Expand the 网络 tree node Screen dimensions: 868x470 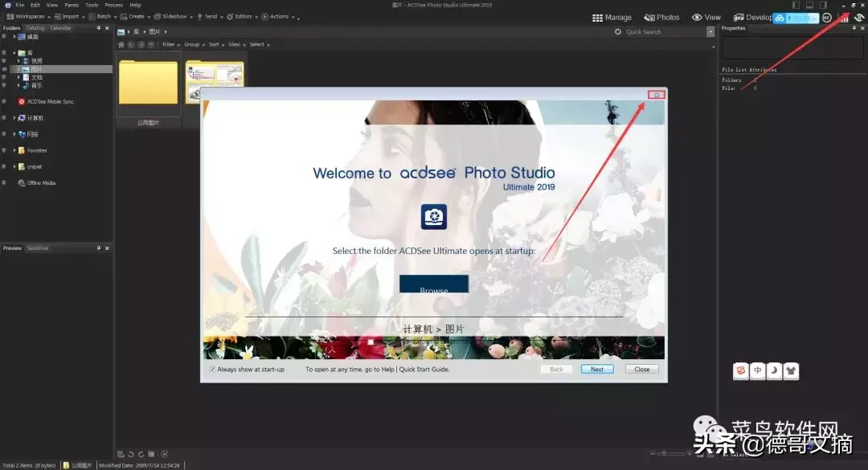pyautogui.click(x=14, y=134)
